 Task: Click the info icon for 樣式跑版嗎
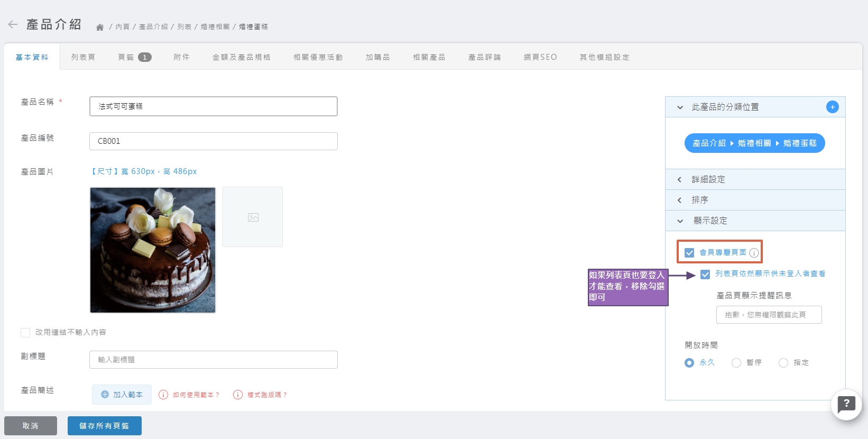pyautogui.click(x=238, y=395)
